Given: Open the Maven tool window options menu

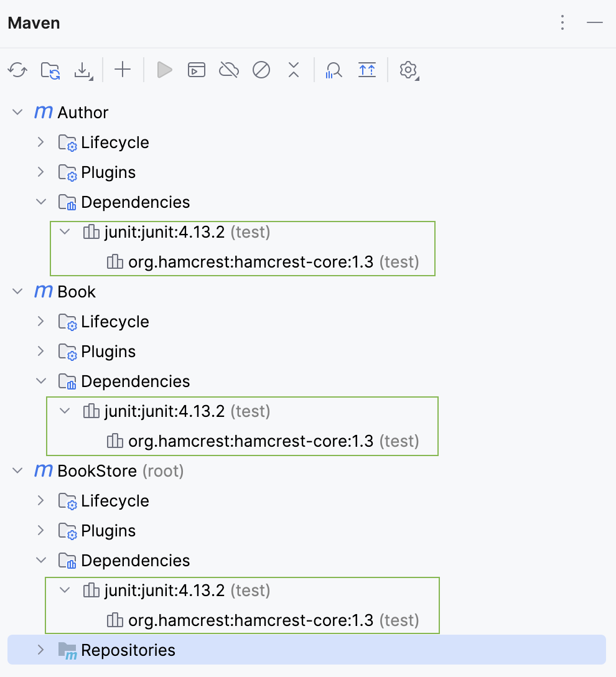Looking at the screenshot, I should [x=562, y=23].
